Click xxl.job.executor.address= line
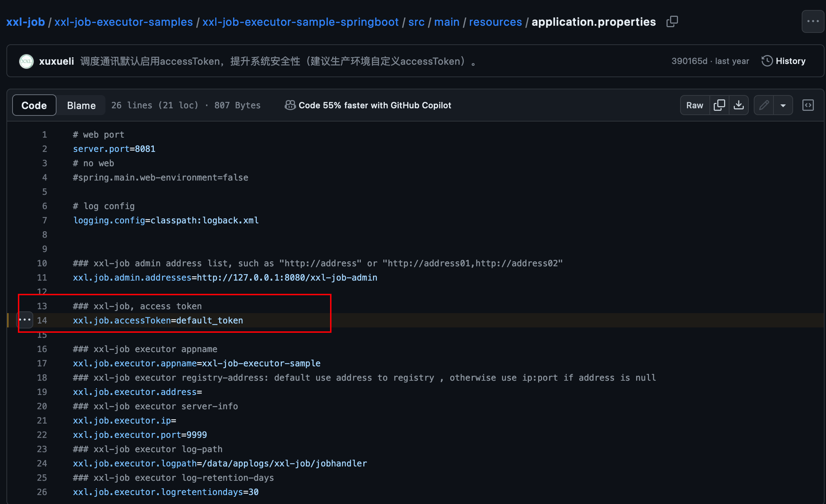This screenshot has height=504, width=826. pos(137,392)
